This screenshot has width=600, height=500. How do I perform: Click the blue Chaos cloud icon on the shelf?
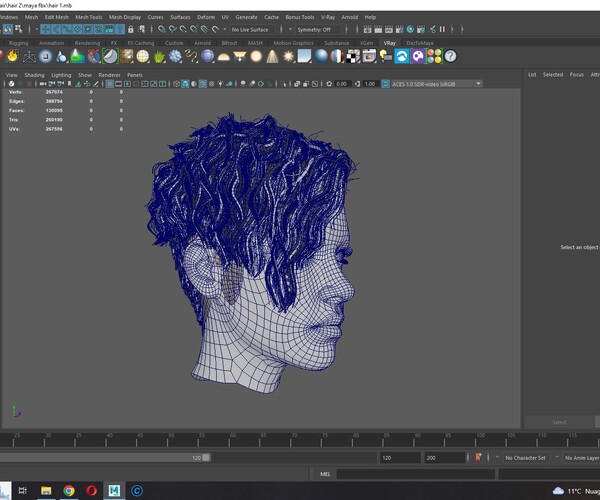402,56
